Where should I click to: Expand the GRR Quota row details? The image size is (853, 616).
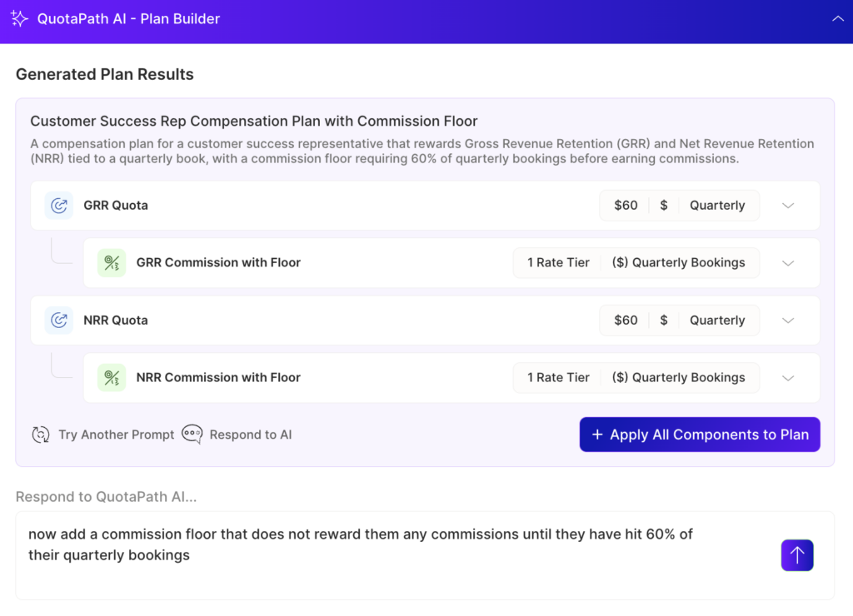tap(787, 205)
